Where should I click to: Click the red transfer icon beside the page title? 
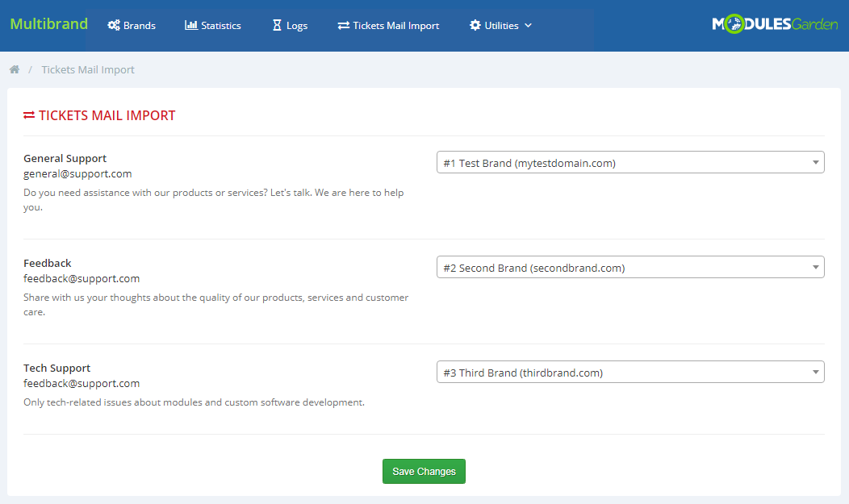pyautogui.click(x=30, y=115)
